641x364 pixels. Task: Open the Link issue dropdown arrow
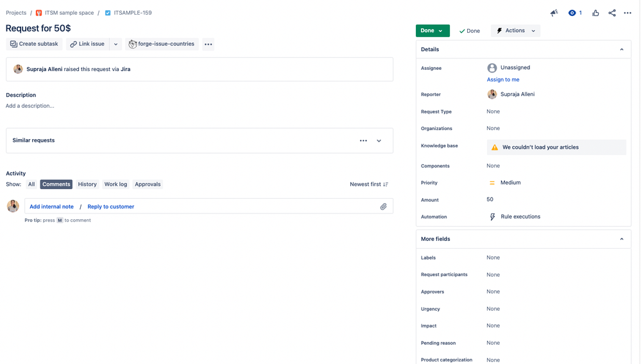115,44
